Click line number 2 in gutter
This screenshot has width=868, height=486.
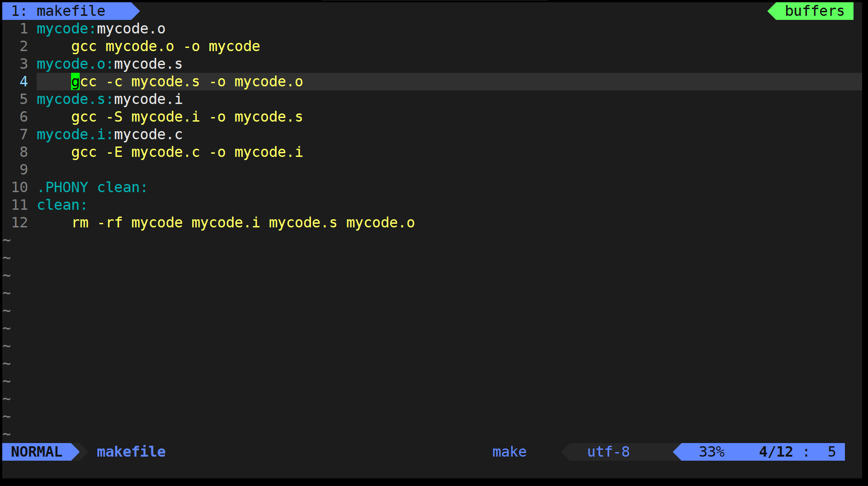point(24,46)
